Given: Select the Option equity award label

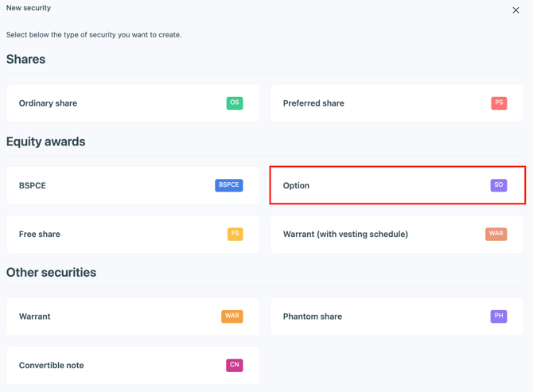Looking at the screenshot, I should pos(296,185).
